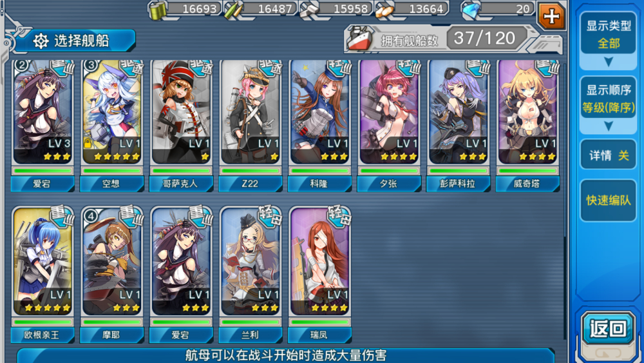Image resolution: width=644 pixels, height=363 pixels.
Task: Toggle the 详情 details switch showing 关
Action: click(x=609, y=155)
